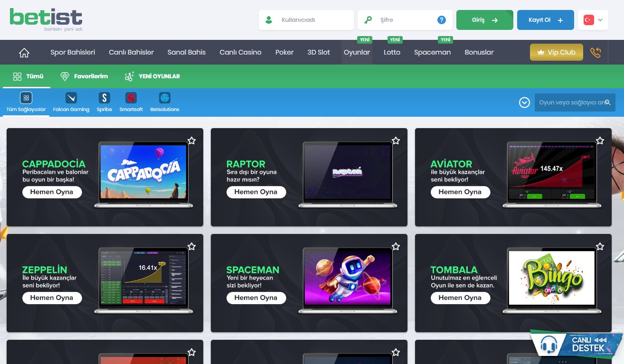Click Hemen Oyna for Spaceman
Screen dimensions: 624x364
pos(256,298)
